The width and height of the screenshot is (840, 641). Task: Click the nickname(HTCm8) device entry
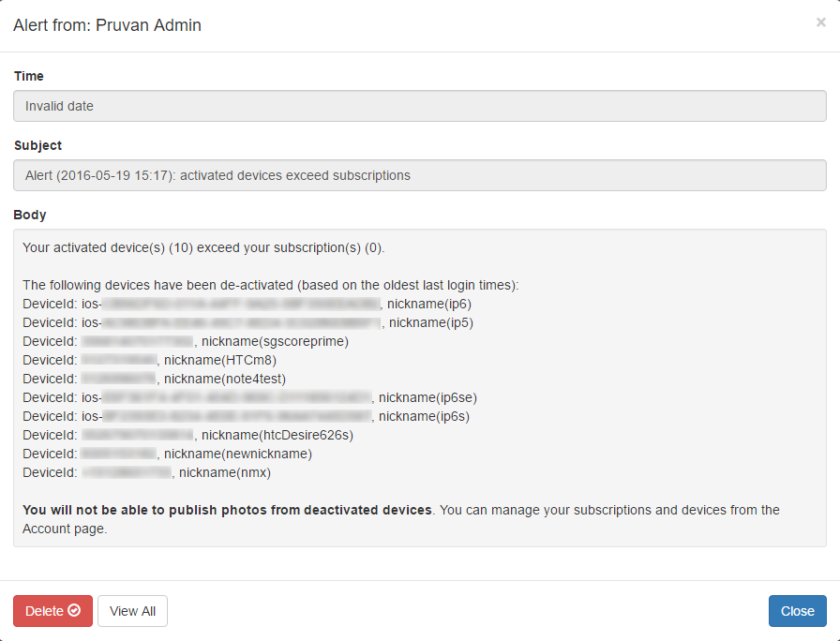220,360
